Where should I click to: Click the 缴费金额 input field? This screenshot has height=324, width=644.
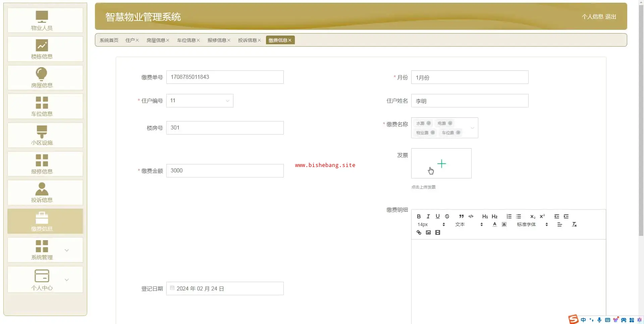coord(225,170)
